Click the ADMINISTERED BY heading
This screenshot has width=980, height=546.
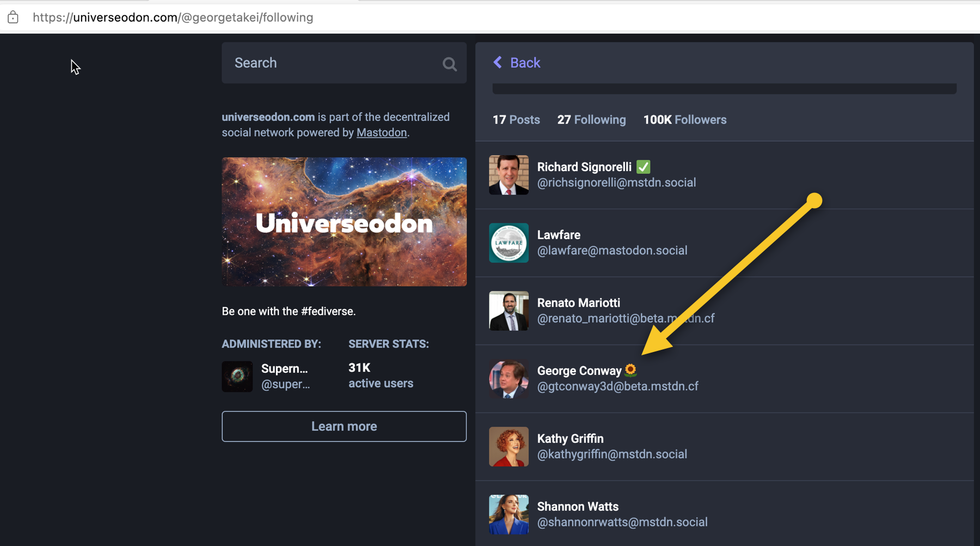click(271, 344)
